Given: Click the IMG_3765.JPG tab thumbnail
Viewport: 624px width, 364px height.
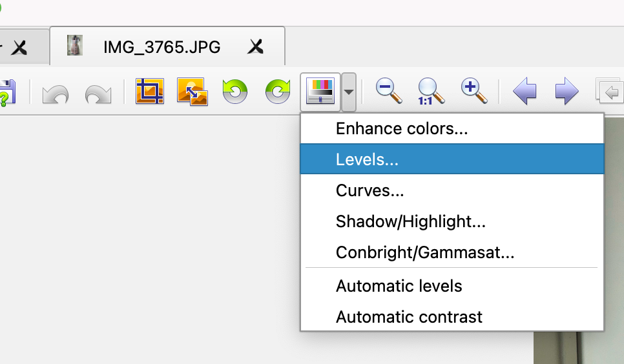Looking at the screenshot, I should 74,45.
